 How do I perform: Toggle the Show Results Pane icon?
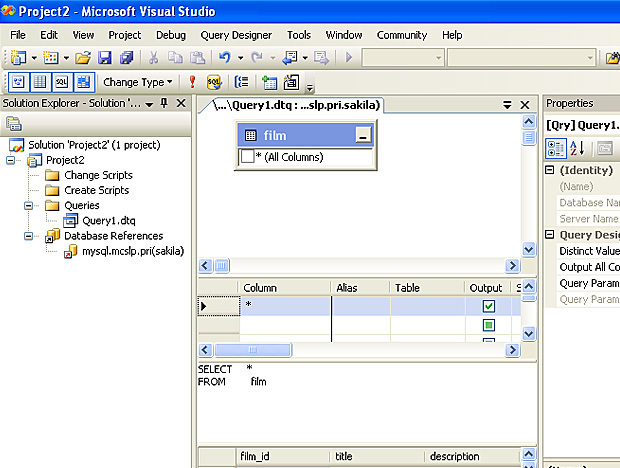[83, 82]
